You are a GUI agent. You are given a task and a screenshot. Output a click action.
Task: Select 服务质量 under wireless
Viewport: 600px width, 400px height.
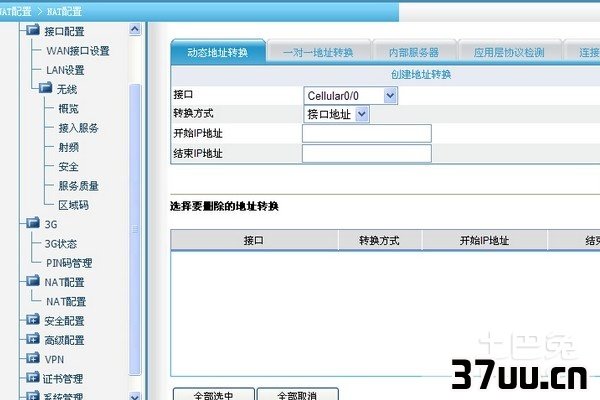point(78,186)
